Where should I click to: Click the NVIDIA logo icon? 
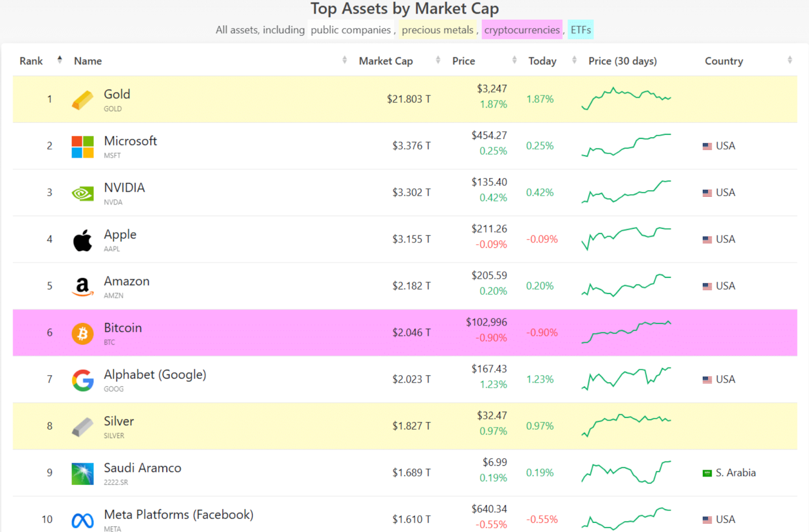pos(82,194)
